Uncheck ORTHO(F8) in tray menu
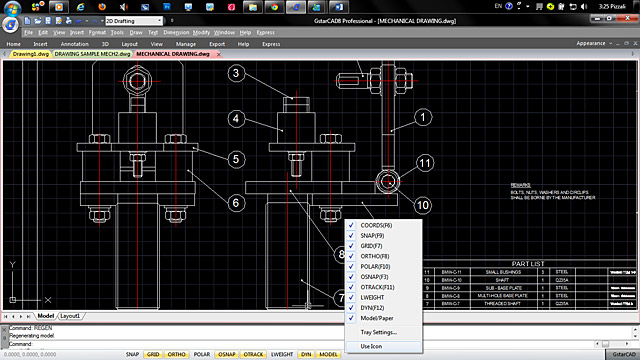The width and height of the screenshot is (640, 360). coord(384,256)
